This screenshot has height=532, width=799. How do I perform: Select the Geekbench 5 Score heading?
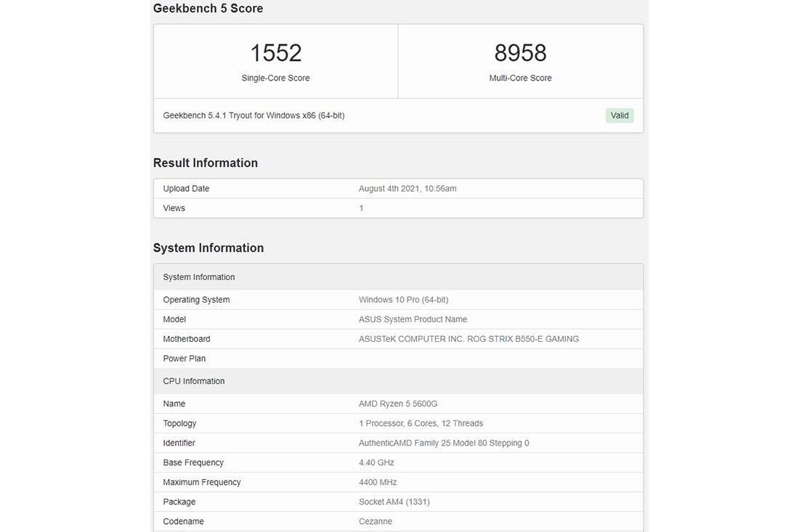coord(208,9)
